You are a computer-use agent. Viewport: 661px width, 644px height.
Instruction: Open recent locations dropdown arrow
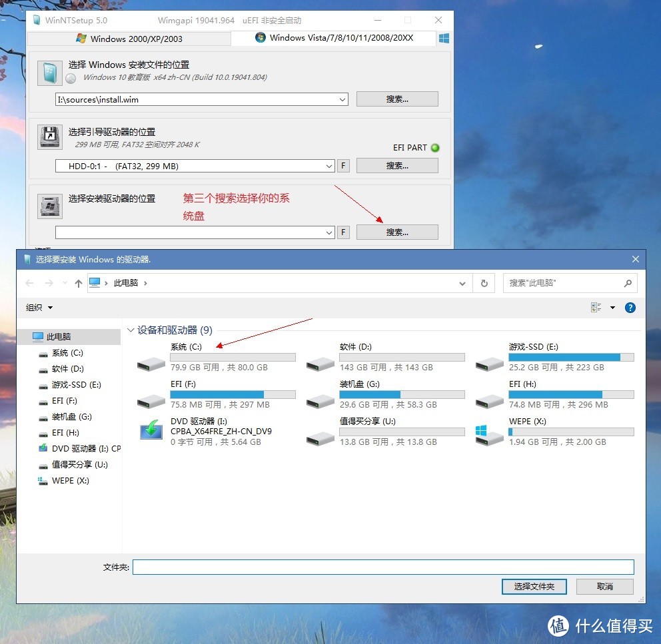(65, 283)
